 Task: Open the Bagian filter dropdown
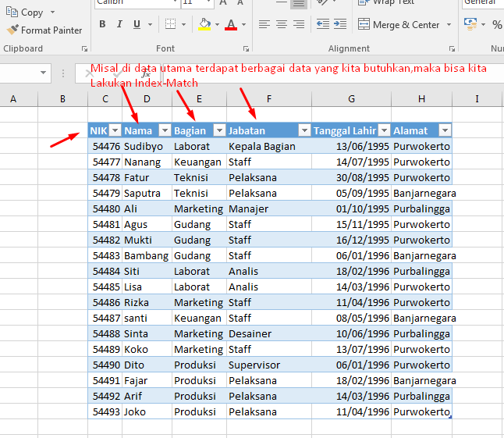click(219, 130)
